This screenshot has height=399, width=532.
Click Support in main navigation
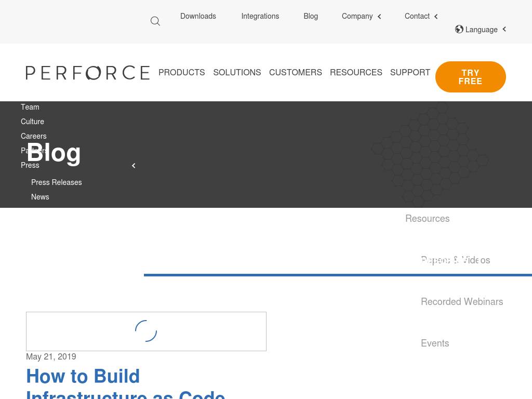click(x=410, y=72)
